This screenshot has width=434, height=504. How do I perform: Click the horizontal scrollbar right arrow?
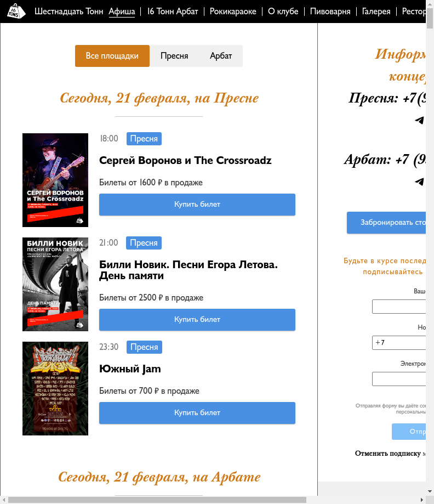(x=422, y=500)
